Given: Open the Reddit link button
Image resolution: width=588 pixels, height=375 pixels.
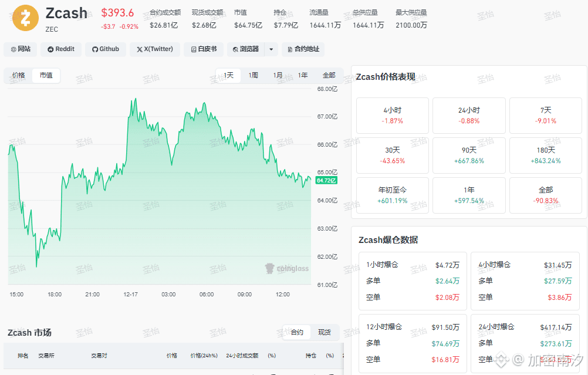Looking at the screenshot, I should coord(61,49).
